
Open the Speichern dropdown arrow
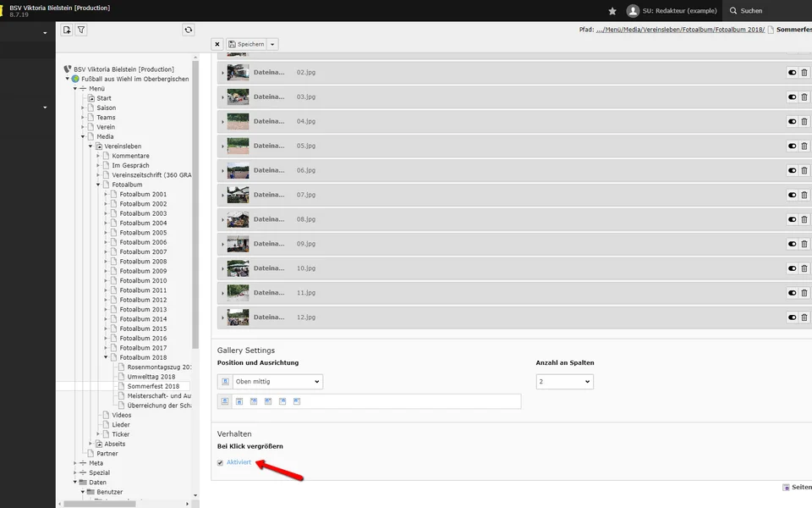point(272,44)
